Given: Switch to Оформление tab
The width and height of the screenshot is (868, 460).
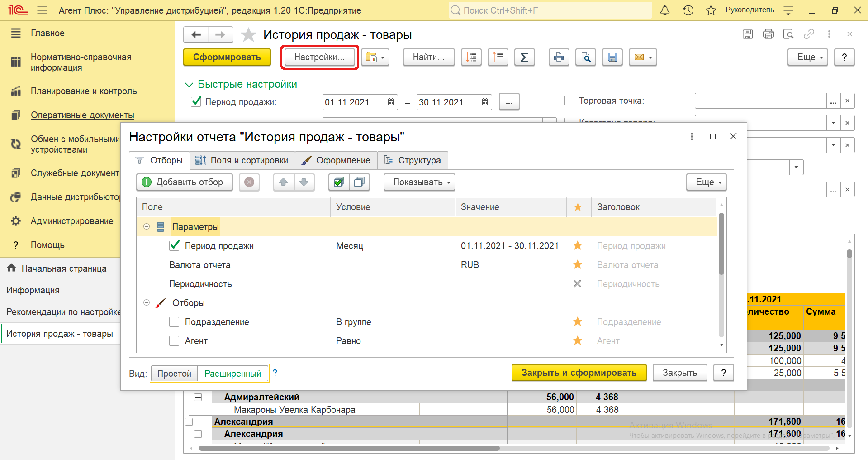Looking at the screenshot, I should 336,160.
